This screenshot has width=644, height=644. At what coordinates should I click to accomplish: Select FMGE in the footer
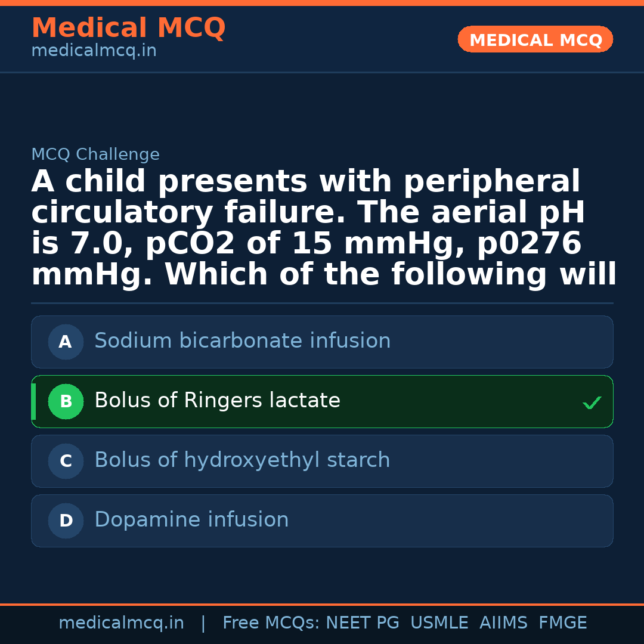pyautogui.click(x=562, y=623)
